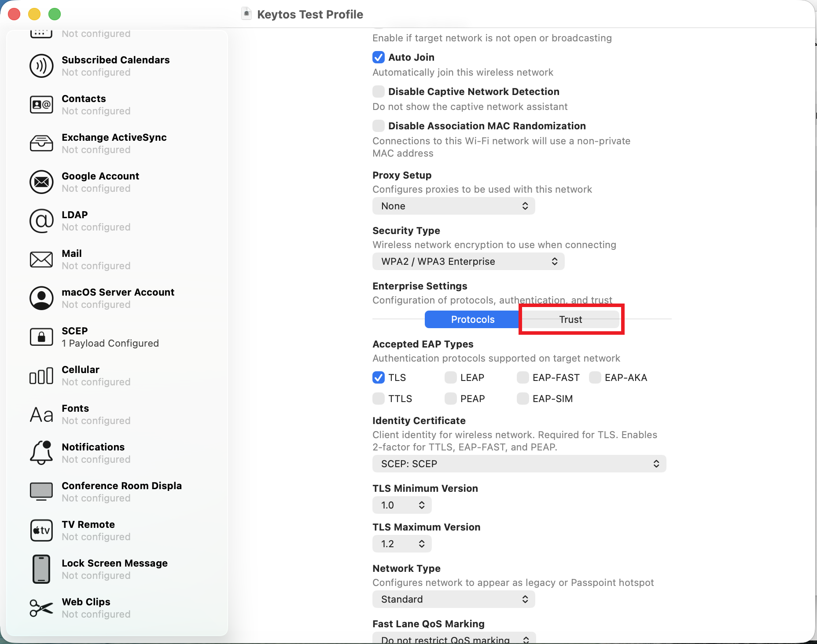Viewport: 817px width, 644px height.
Task: Open the Proxy Setup None dropdown
Action: 454,206
